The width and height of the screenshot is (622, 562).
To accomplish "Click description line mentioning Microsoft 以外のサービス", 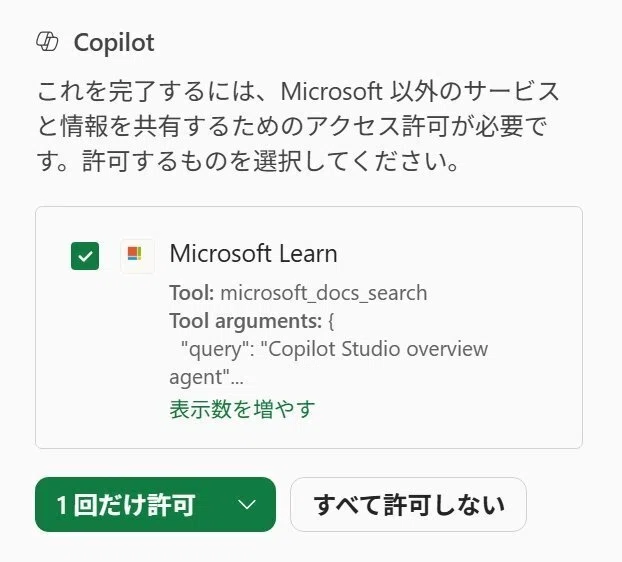I will pyautogui.click(x=298, y=91).
